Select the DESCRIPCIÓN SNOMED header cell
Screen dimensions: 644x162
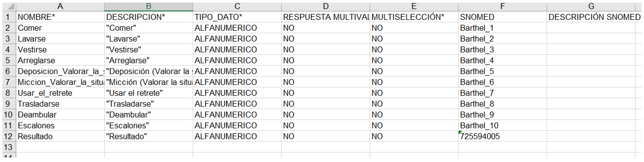pyautogui.click(x=591, y=17)
